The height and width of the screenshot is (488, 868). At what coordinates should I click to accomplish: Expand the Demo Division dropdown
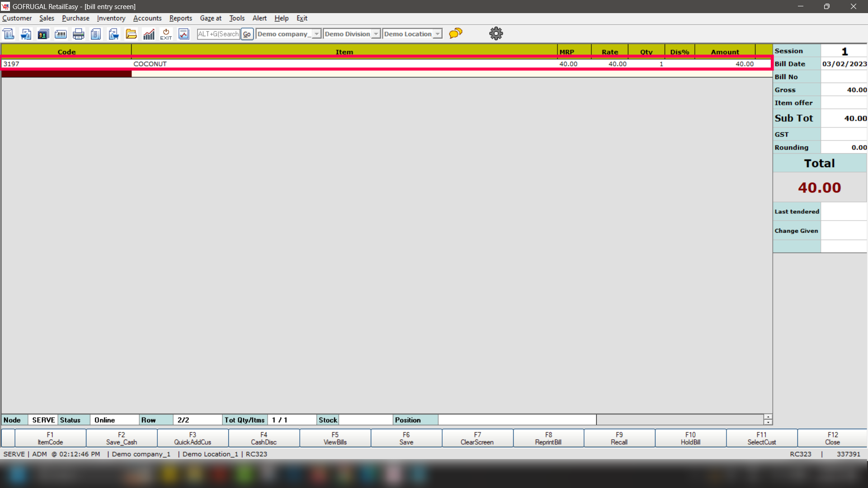pos(376,34)
